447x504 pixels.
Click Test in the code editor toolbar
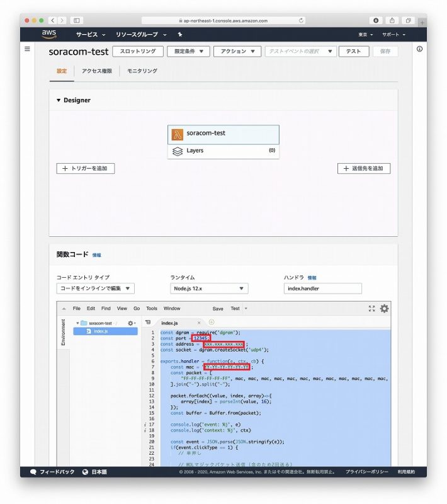[235, 309]
